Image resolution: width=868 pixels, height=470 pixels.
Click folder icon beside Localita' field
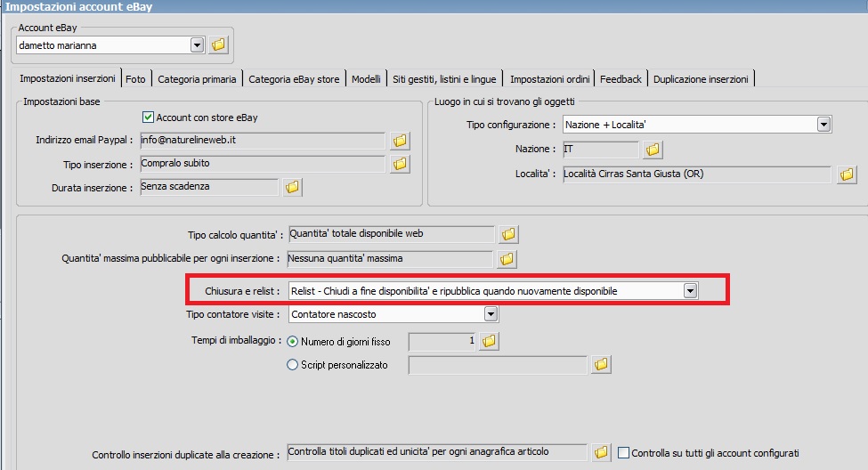point(847,174)
